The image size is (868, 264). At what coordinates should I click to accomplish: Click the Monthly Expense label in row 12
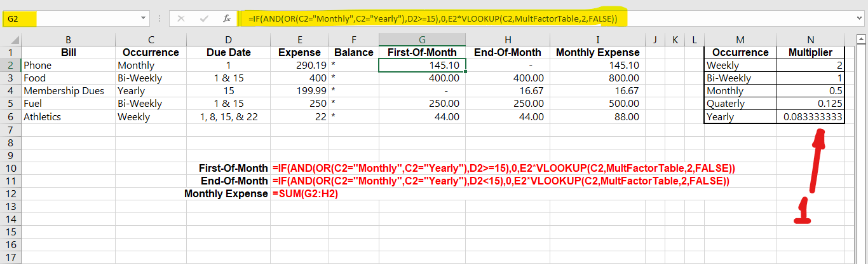[226, 194]
